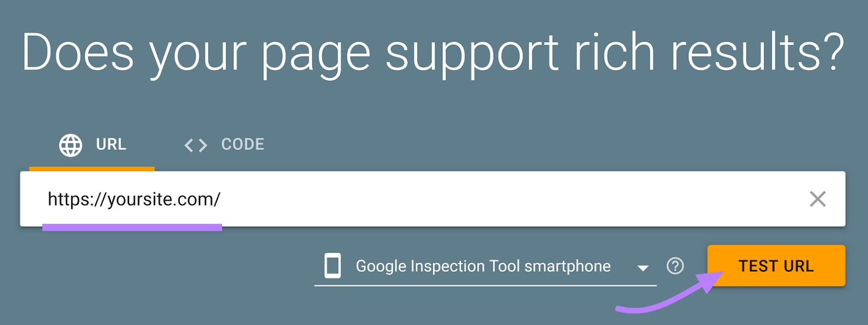This screenshot has width=868, height=325.
Task: Switch to the CODE tab
Action: pos(241,144)
